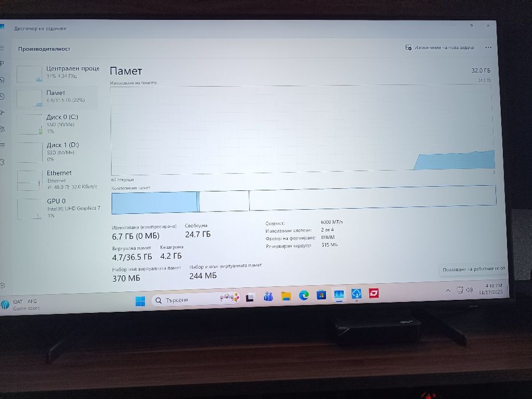Select Диск 1 (D:) in performance list
The width and height of the screenshot is (532, 399).
coord(58,152)
